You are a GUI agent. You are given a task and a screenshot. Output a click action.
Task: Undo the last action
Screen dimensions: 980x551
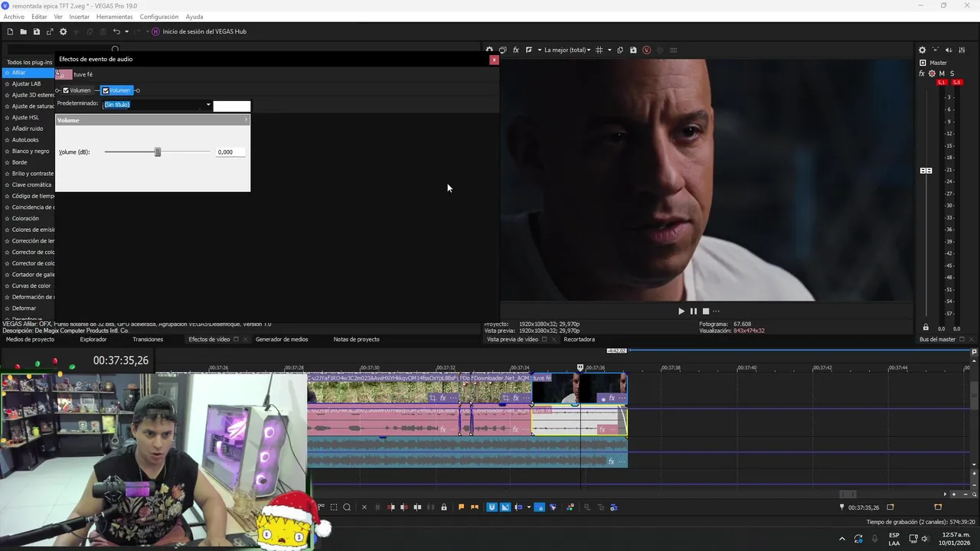coord(116,31)
